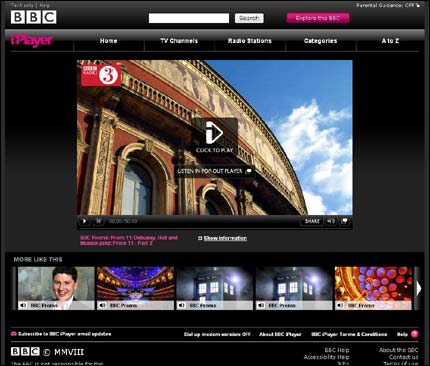This screenshot has height=366, width=430.
Task: Open Contact us footer link
Action: 403,357
